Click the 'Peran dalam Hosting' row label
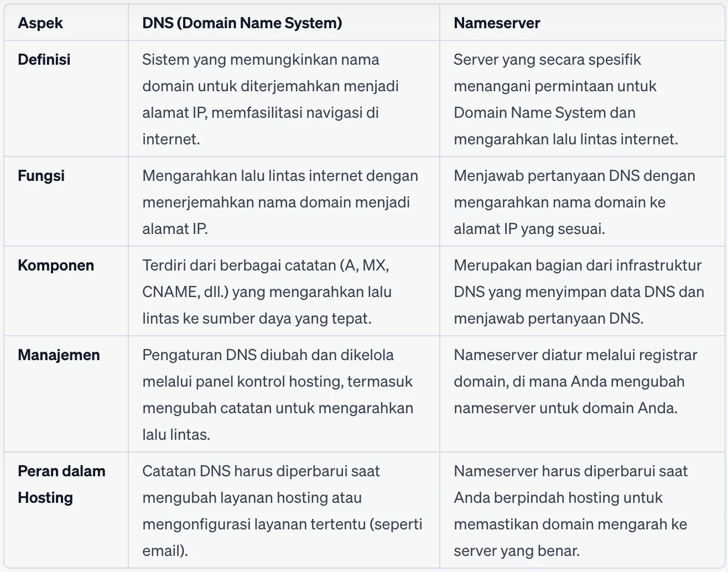The height and width of the screenshot is (572, 728). [61, 484]
